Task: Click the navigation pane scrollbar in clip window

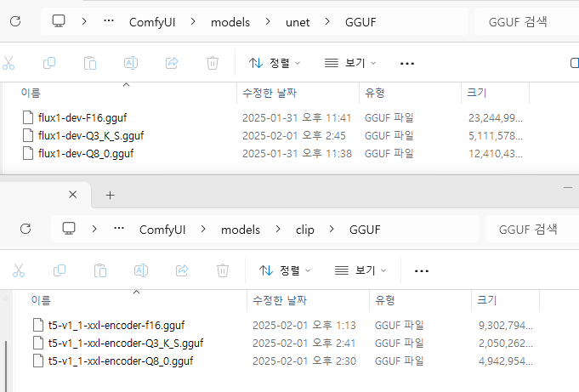Action: click(x=6, y=366)
